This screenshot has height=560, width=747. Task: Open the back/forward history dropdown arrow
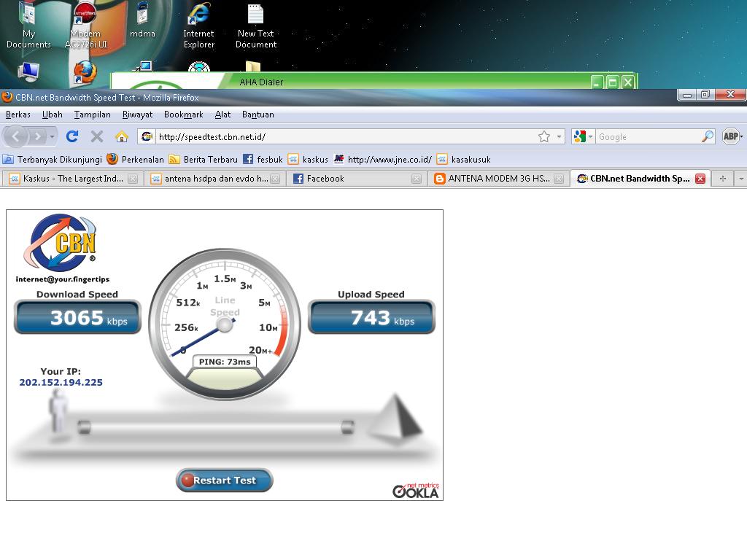pos(52,136)
